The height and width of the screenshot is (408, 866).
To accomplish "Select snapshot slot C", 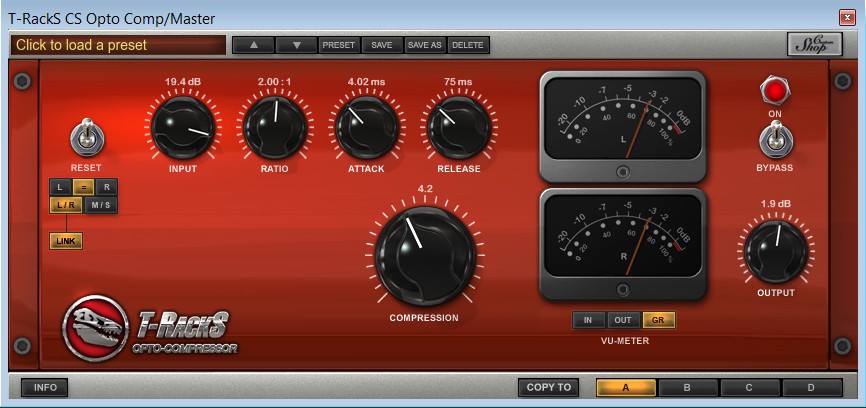I will [x=749, y=388].
